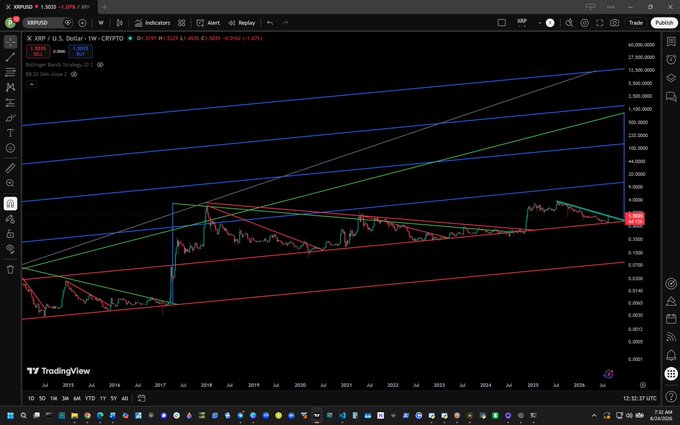Undo the last chart action
Viewport: 680px width, 425px height.
coord(270,23)
